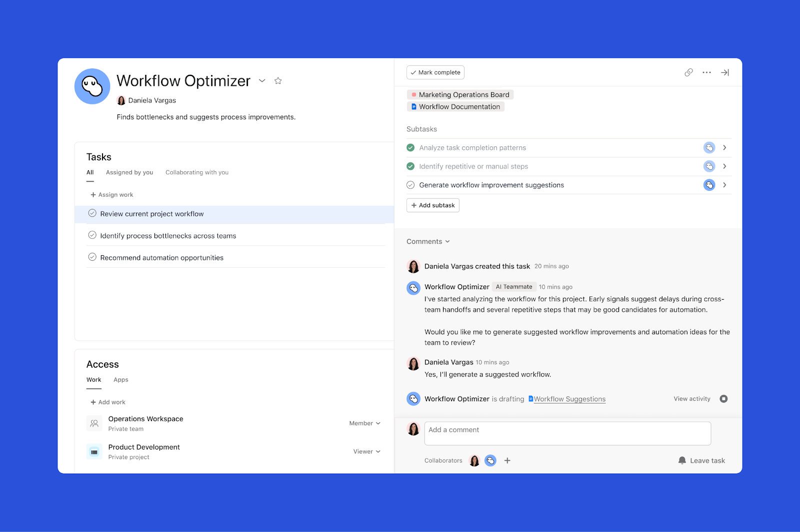Switch to the Apps tab in Access
Image resolution: width=800 pixels, height=532 pixels.
pos(120,380)
